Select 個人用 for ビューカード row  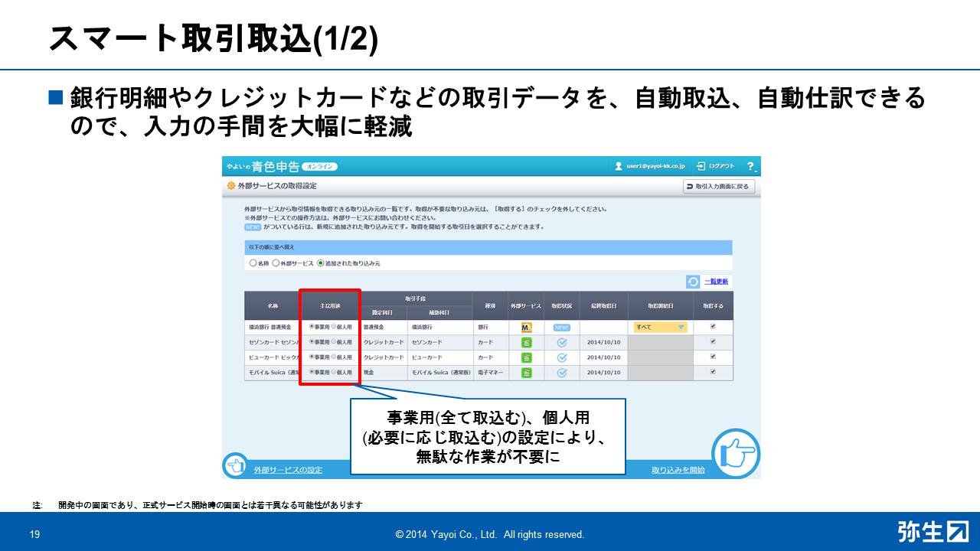333,357
